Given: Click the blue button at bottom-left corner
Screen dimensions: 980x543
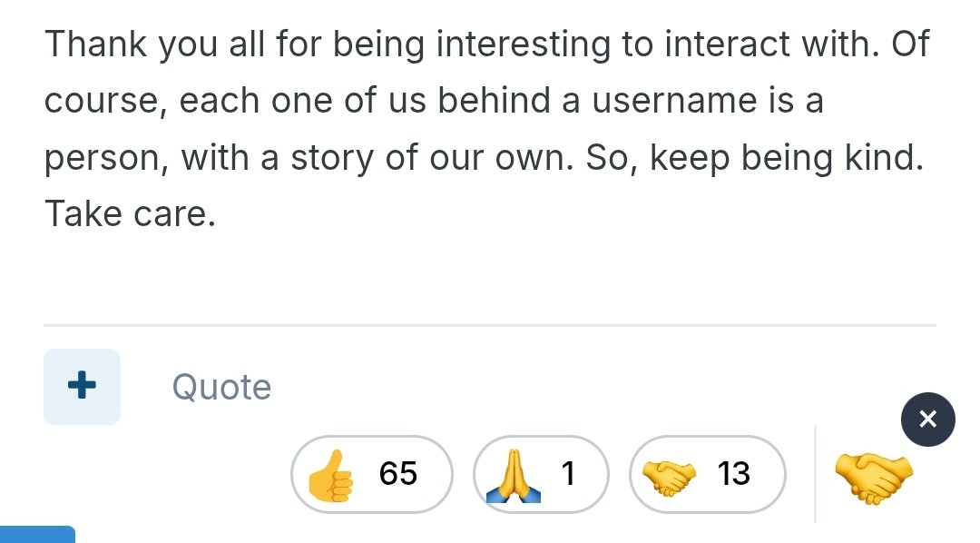Looking at the screenshot, I should (x=36, y=534).
